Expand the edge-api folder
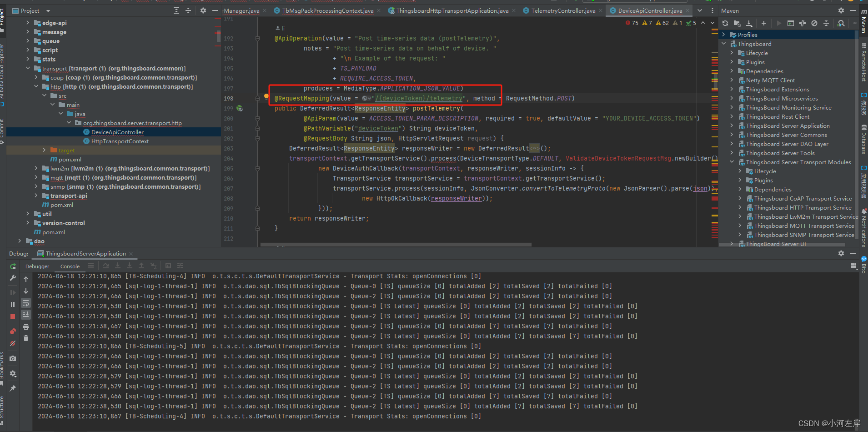868x432 pixels. coord(28,23)
